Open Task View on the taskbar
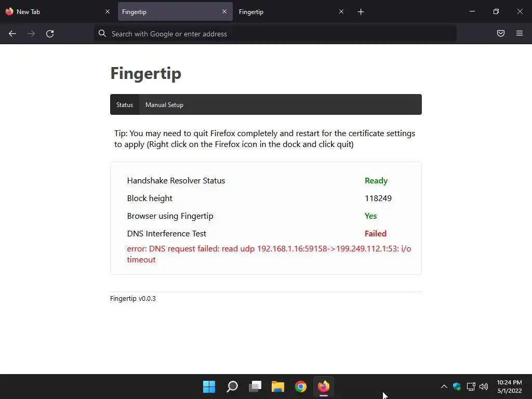This screenshot has width=532, height=399. click(255, 387)
